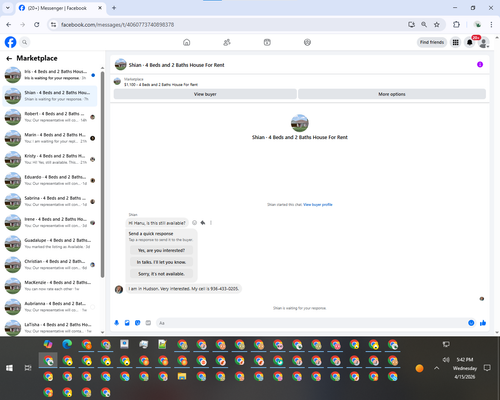Open the Iris conversation
500x400 pixels.
click(50, 75)
